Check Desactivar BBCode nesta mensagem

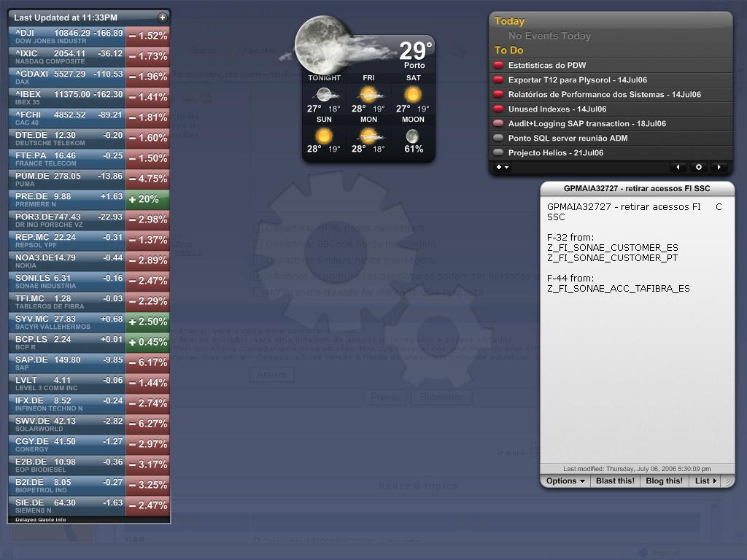[260, 244]
